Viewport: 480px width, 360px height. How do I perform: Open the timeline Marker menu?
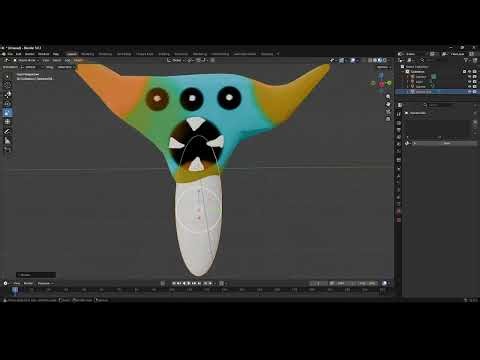point(28,283)
